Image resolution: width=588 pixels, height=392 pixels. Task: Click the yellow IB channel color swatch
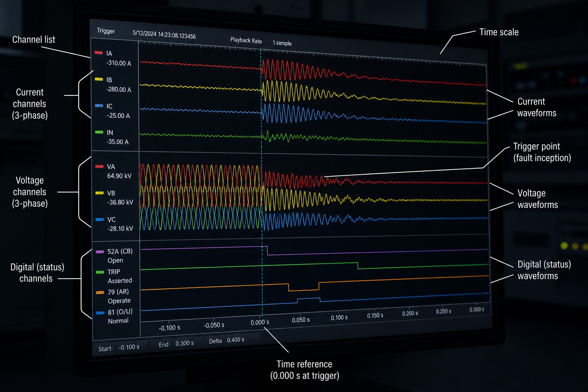click(x=99, y=79)
